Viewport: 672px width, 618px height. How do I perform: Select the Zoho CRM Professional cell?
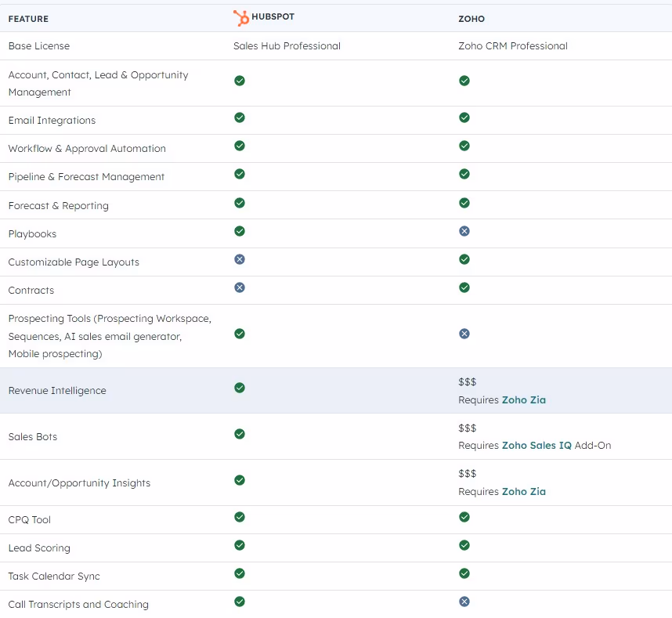pos(513,46)
